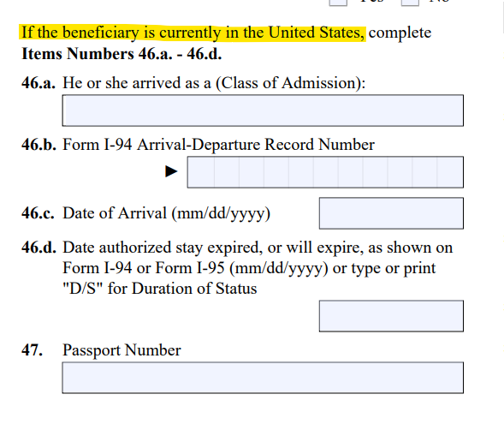Click the "He or she arrived as a" label
The width and height of the screenshot is (504, 430).
137,83
